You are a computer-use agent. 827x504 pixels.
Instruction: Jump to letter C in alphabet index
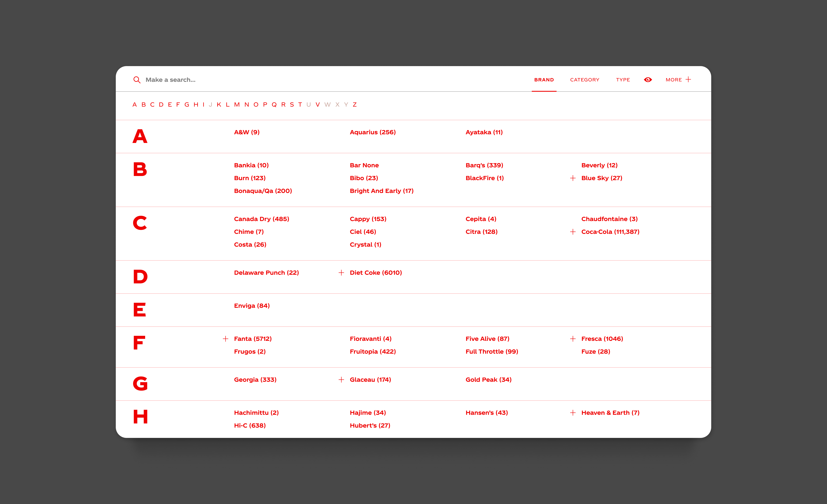click(152, 105)
